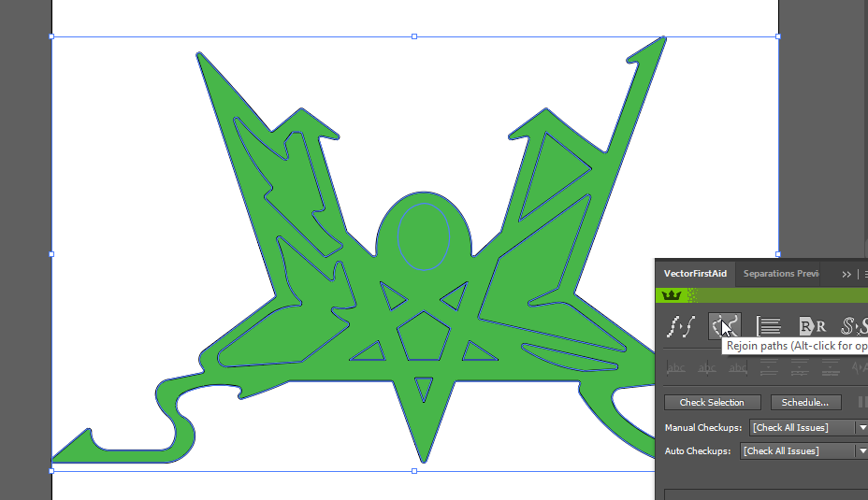Viewport: 868px width, 500px height.
Task: Click the first dimmed paragraph lines icon
Action: 769,367
